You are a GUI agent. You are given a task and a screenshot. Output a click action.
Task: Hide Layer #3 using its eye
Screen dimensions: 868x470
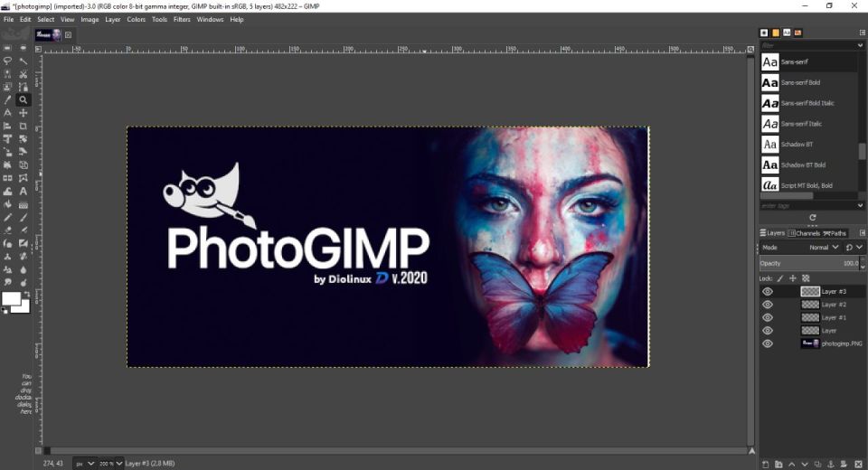[x=768, y=292]
